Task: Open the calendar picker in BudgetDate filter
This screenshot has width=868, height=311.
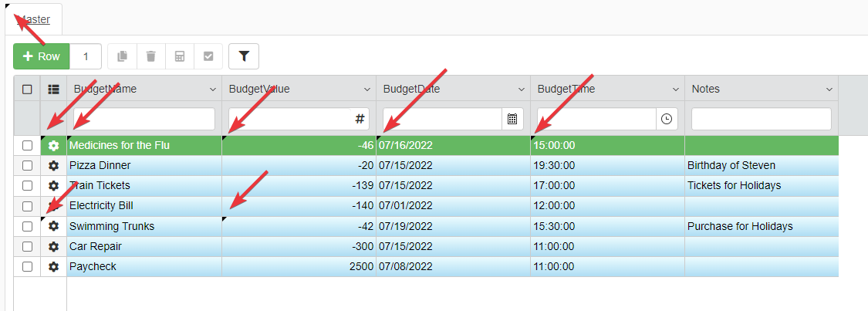Action: point(512,119)
